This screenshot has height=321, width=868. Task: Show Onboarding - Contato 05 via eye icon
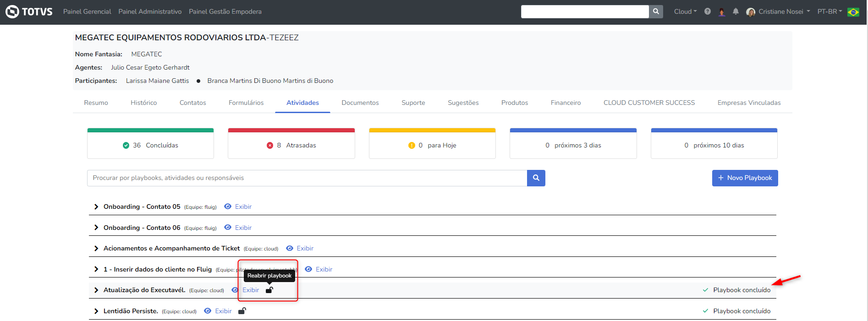tap(228, 207)
